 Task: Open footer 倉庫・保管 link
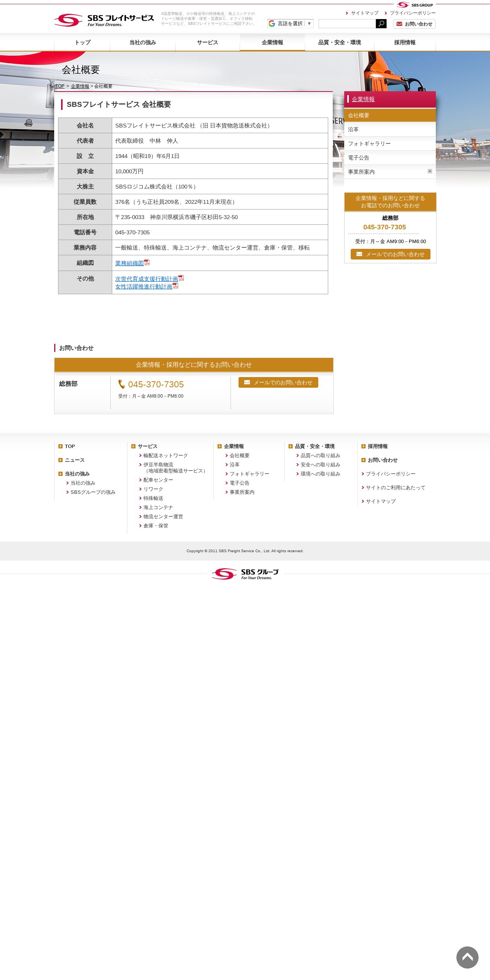[156, 525]
